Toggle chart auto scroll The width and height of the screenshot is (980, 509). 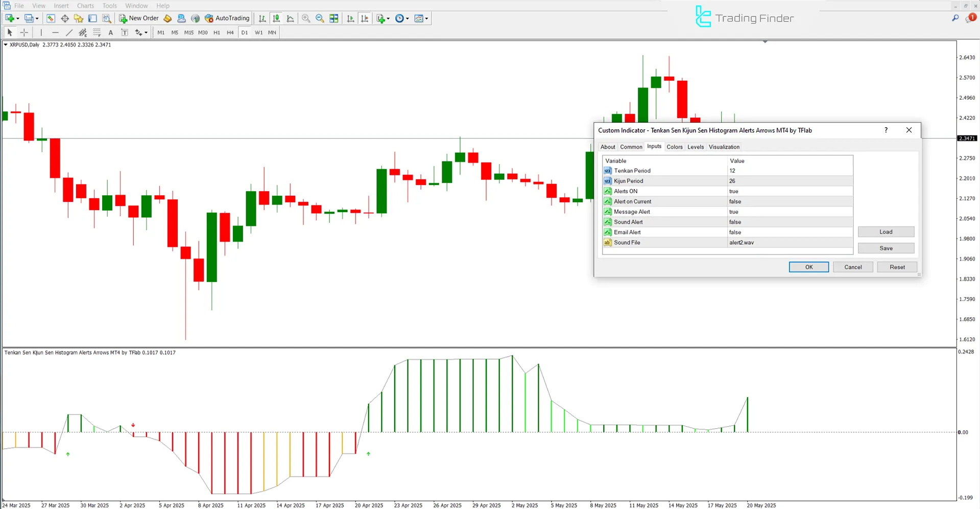pyautogui.click(x=350, y=18)
